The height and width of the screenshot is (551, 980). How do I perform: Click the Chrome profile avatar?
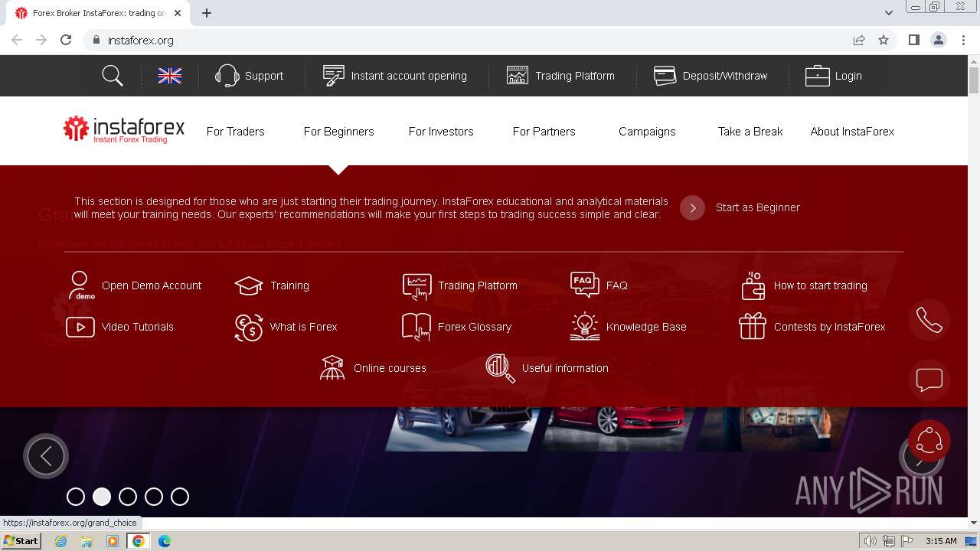click(939, 40)
